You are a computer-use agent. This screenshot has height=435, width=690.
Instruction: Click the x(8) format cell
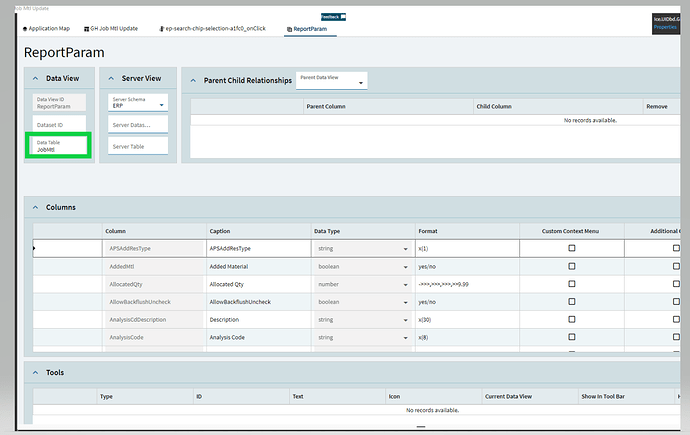(x=467, y=337)
